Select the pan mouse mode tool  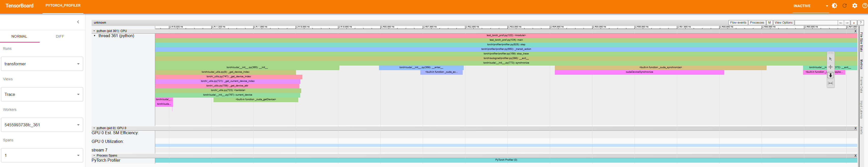tap(830, 67)
